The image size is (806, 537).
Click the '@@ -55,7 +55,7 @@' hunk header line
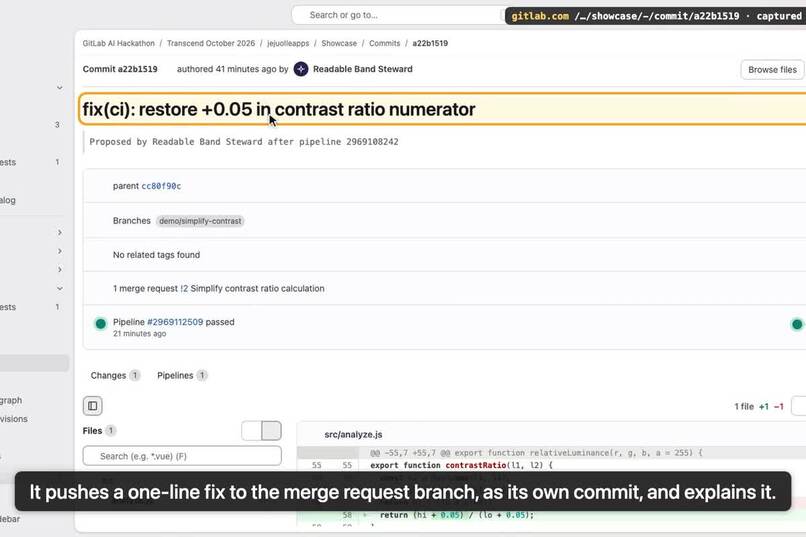click(536, 453)
